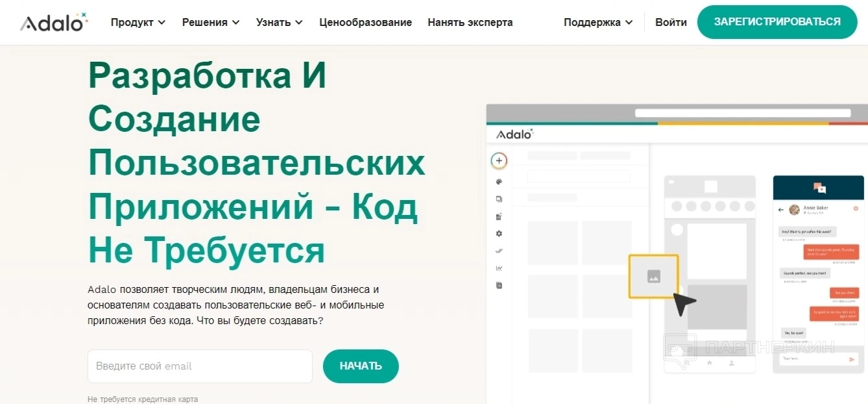Click the plus add icon in the app preview
The image size is (868, 404).
click(499, 160)
